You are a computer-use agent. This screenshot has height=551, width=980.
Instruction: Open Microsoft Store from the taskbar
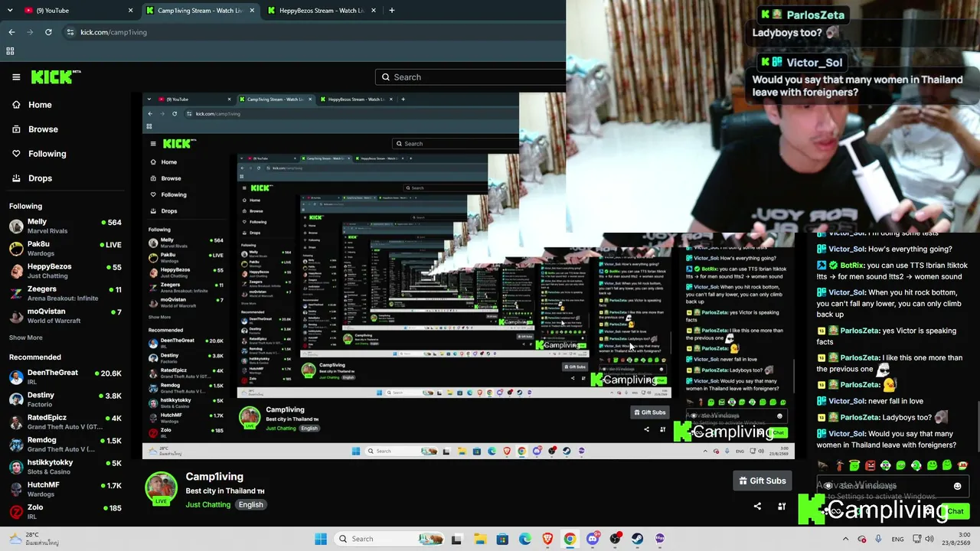click(502, 539)
